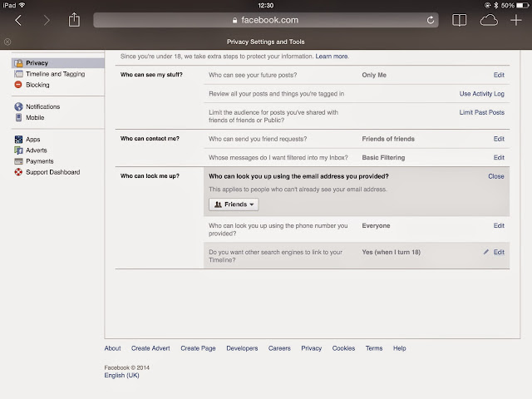Click the Support Dashboard lifebuoy icon
This screenshot has width=532, height=399.
[x=18, y=172]
